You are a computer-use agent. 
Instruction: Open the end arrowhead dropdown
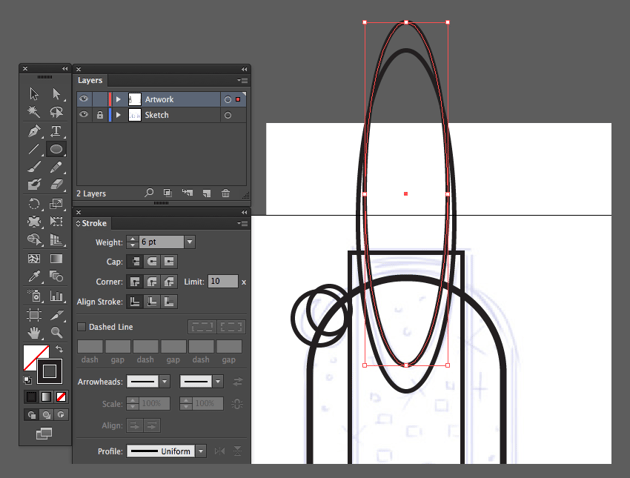click(218, 381)
